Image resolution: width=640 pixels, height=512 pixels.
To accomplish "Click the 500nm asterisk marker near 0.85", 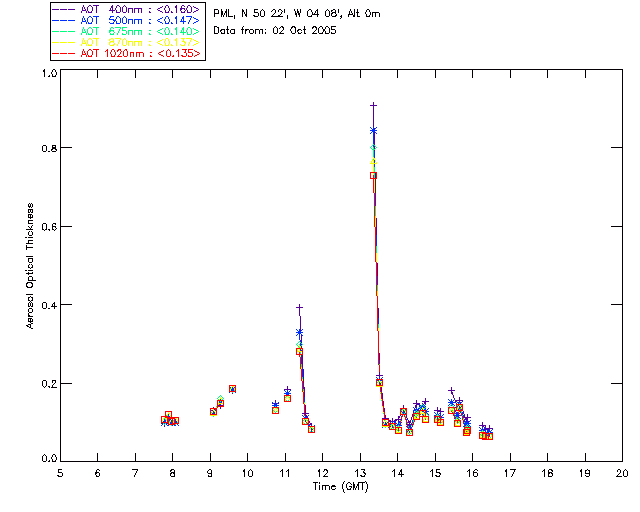I will [373, 131].
